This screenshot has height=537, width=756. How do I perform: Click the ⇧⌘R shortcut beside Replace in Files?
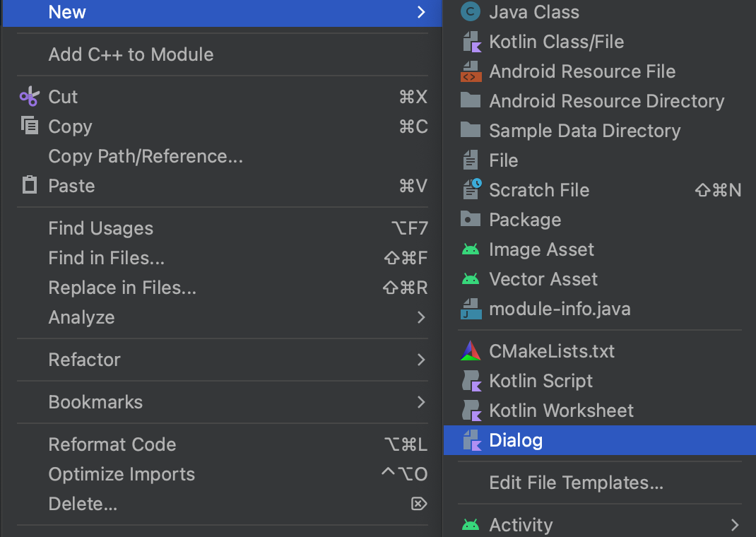(x=405, y=288)
